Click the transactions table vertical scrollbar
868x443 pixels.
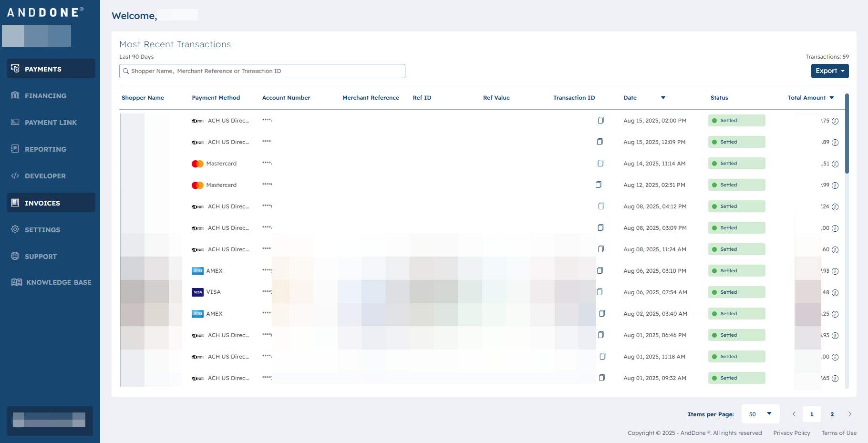tap(847, 134)
